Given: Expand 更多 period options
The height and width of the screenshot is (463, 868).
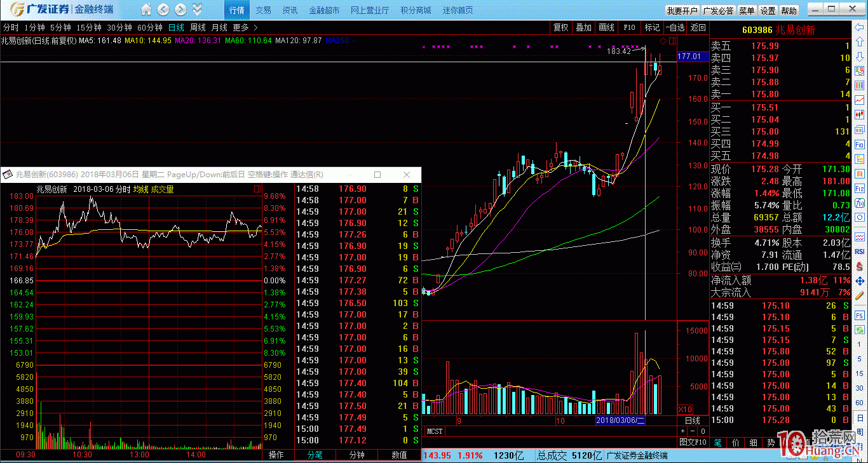Looking at the screenshot, I should point(245,27).
